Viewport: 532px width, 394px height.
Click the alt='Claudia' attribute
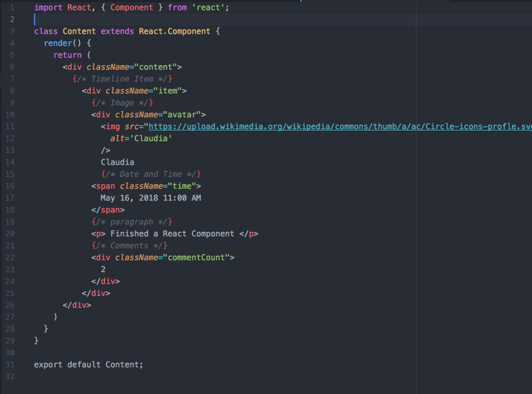141,138
